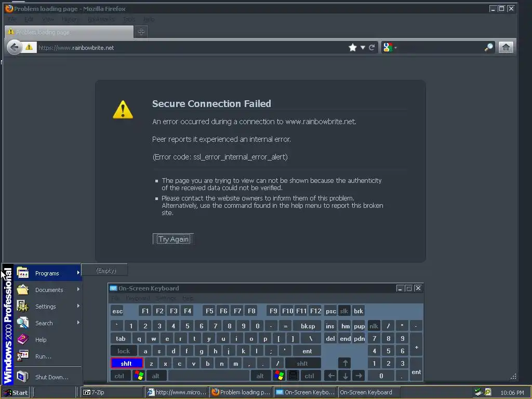This screenshot has height=399, width=532.
Task: Expand Settings submenu arrow
Action: point(78,305)
